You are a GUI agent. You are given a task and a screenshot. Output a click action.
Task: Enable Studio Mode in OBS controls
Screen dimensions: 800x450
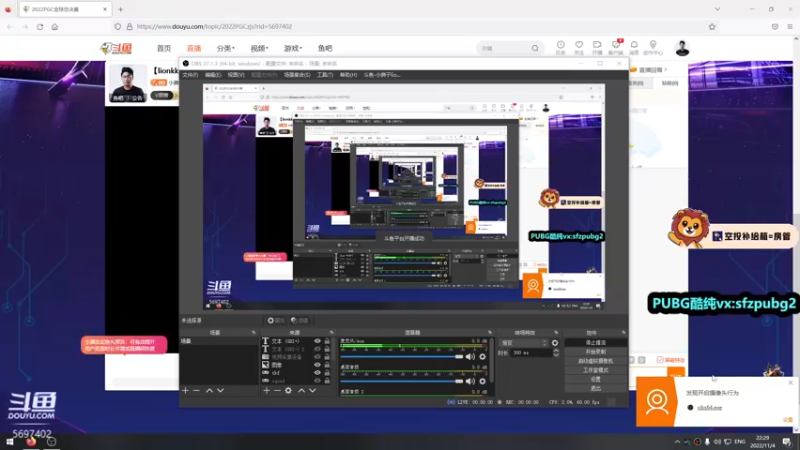click(595, 370)
